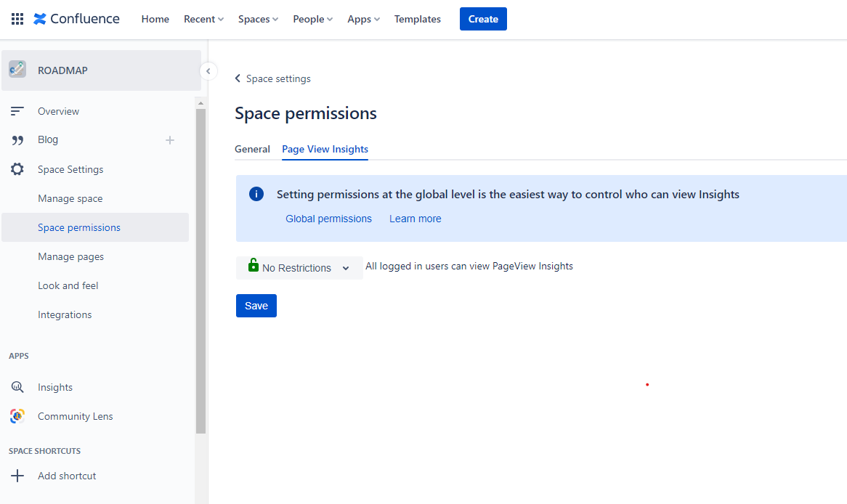
Task: Click the green lock icon on restrictions selector
Action: (x=252, y=267)
